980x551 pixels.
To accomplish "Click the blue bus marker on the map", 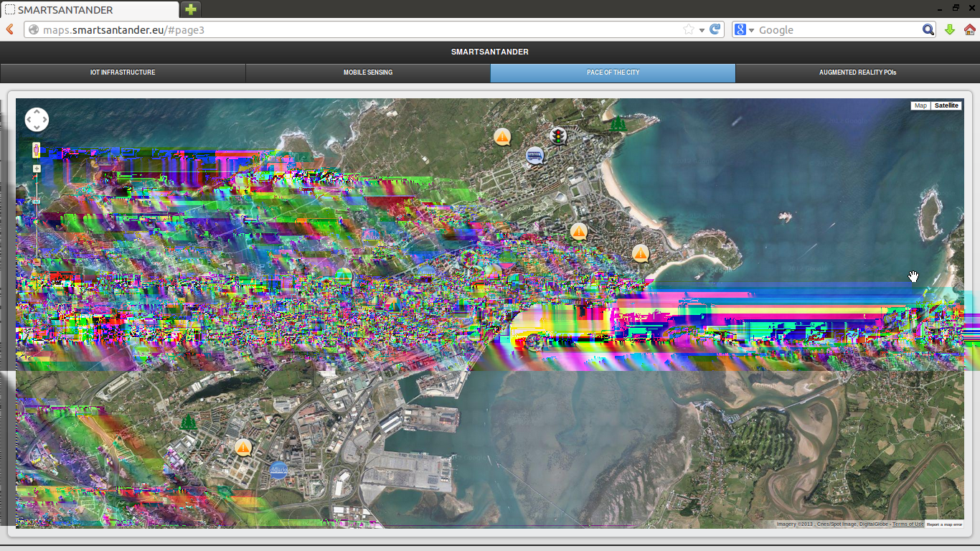I will tap(534, 155).
